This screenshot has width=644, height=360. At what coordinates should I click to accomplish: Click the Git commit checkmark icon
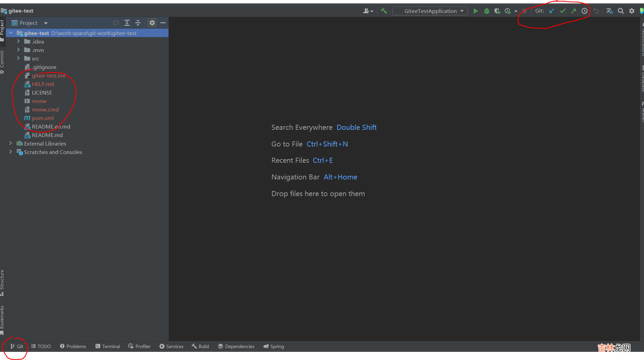click(x=563, y=11)
